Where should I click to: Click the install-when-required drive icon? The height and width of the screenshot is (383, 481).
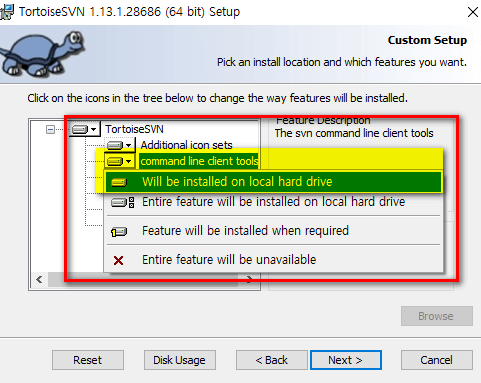click(119, 231)
